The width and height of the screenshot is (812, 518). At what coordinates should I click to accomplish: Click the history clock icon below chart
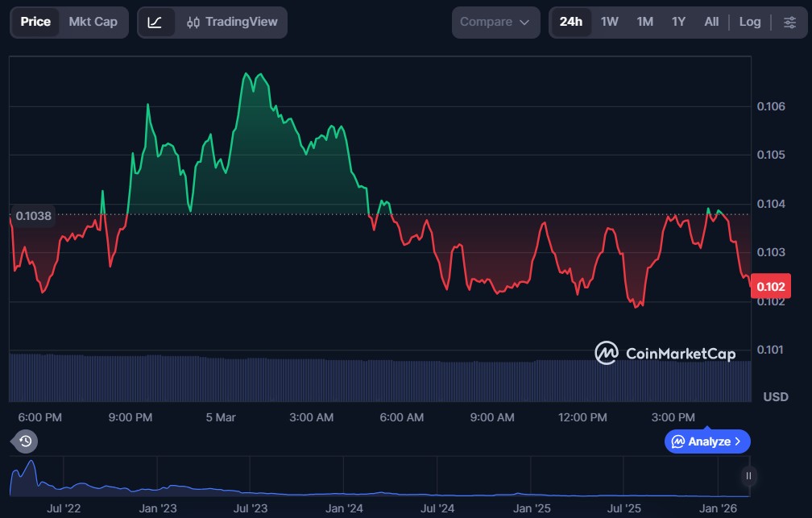(x=25, y=441)
